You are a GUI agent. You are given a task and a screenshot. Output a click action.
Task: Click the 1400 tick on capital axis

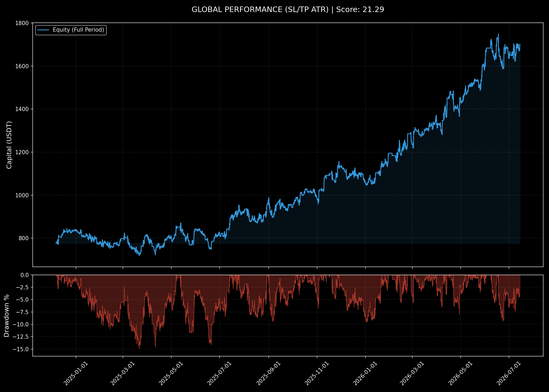click(22, 109)
